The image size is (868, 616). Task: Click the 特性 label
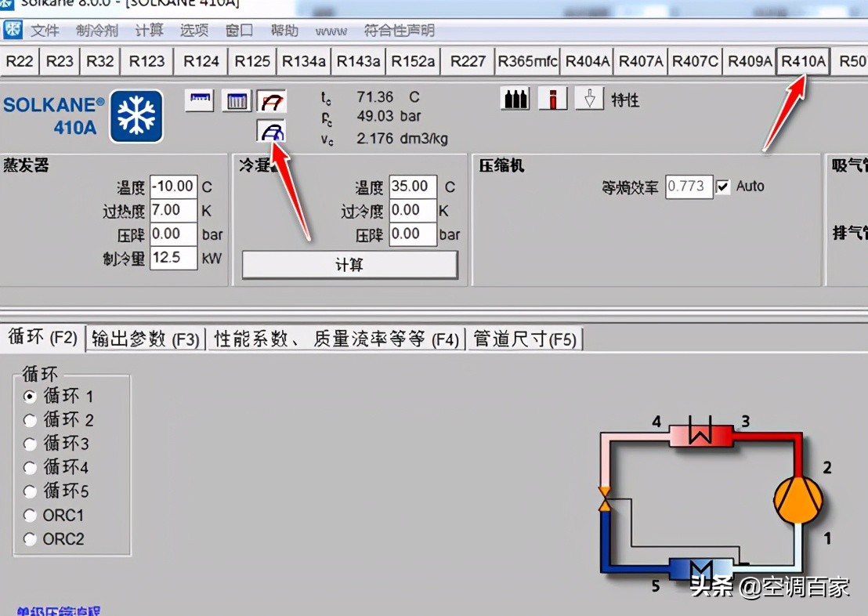point(625,100)
